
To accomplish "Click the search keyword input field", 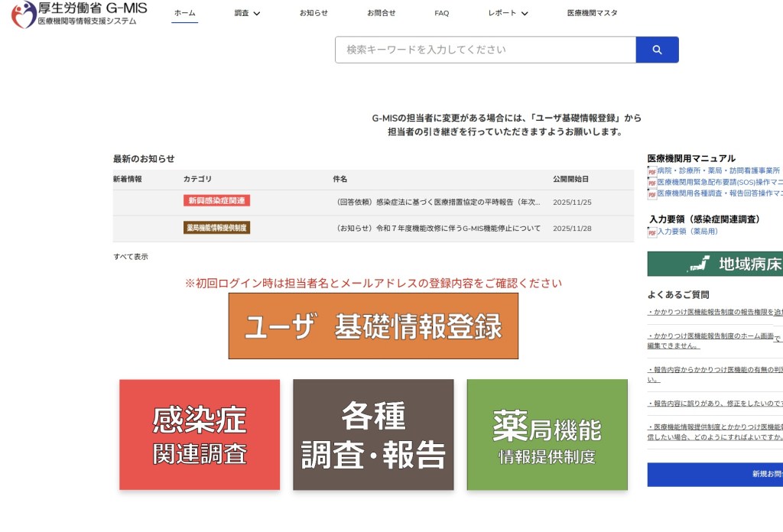I will [486, 50].
